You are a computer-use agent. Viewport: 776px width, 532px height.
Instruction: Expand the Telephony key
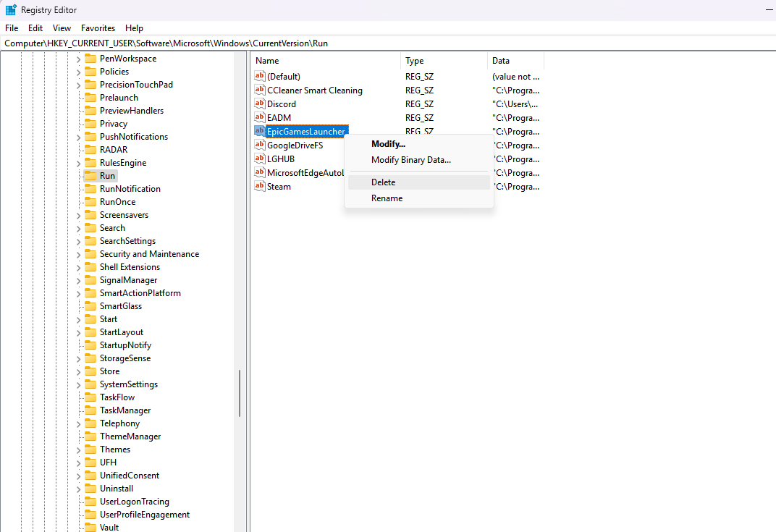78,424
